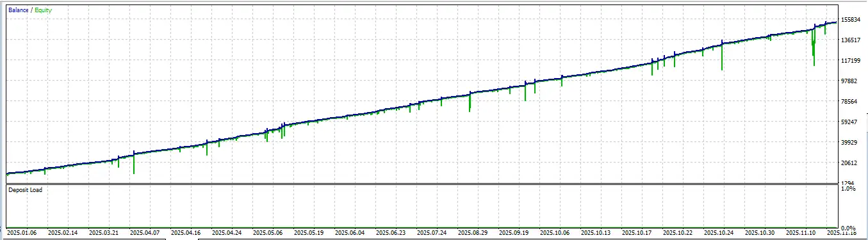
Task: Click the 39929 y-axis value
Action: point(849,143)
